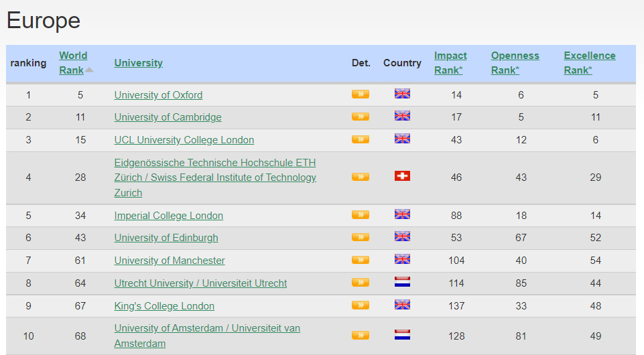Click UK flag in University of Edinburgh row
Image resolution: width=644 pixels, height=355 pixels.
(x=402, y=236)
